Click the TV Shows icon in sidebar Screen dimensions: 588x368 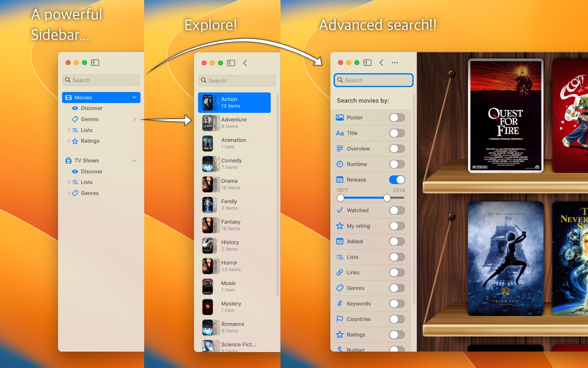tap(69, 161)
